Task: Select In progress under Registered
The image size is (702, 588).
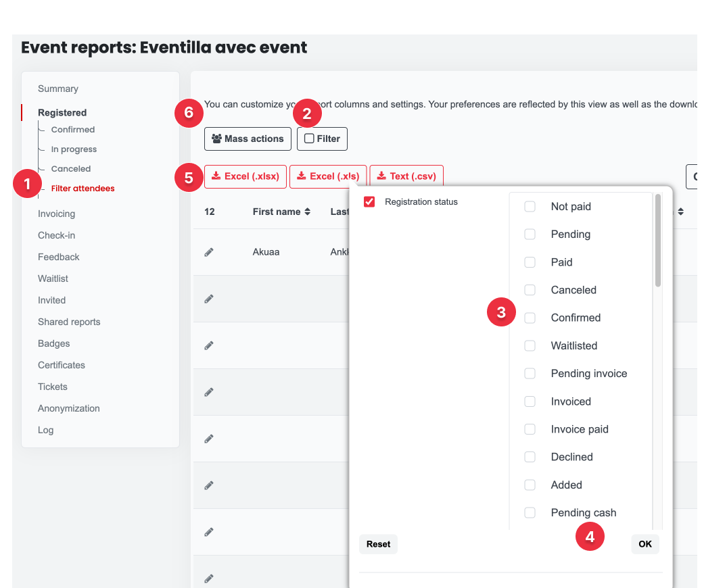Action: (74, 149)
